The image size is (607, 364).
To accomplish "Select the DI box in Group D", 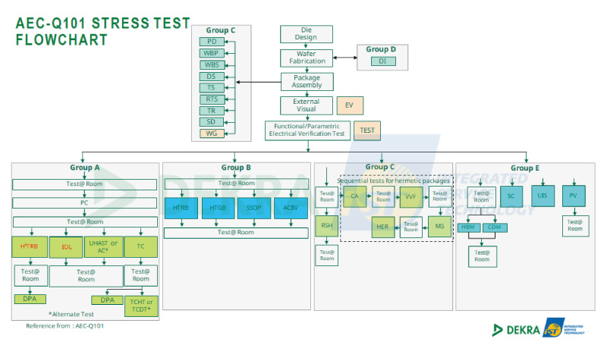I will 382,61.
